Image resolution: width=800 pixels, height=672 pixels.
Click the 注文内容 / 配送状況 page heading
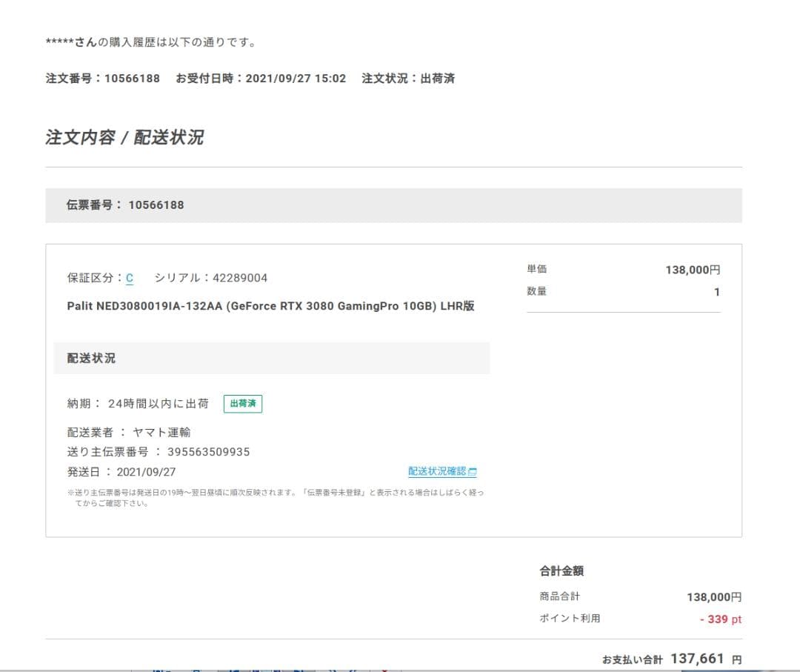(126, 137)
